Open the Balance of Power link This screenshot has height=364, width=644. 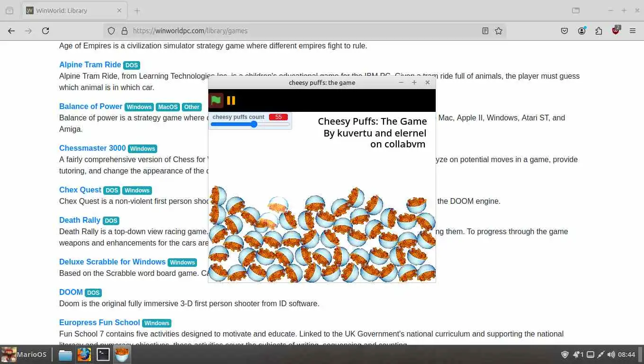point(91,106)
